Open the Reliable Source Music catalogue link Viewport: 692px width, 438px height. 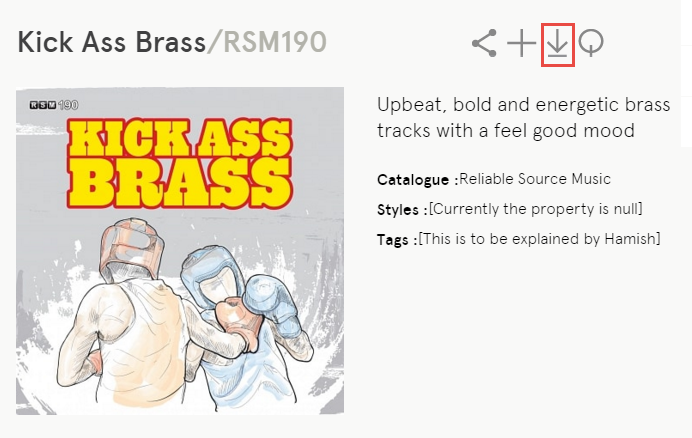tap(534, 179)
